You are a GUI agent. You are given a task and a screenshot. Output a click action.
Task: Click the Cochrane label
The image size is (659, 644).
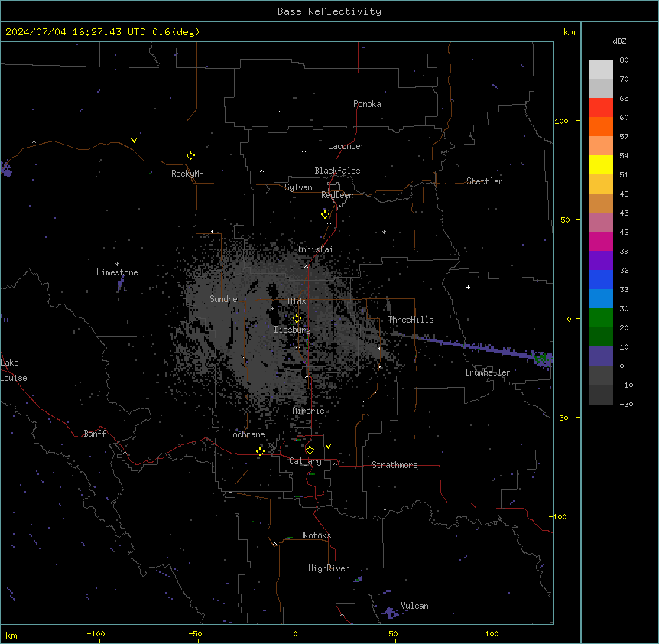coord(246,434)
